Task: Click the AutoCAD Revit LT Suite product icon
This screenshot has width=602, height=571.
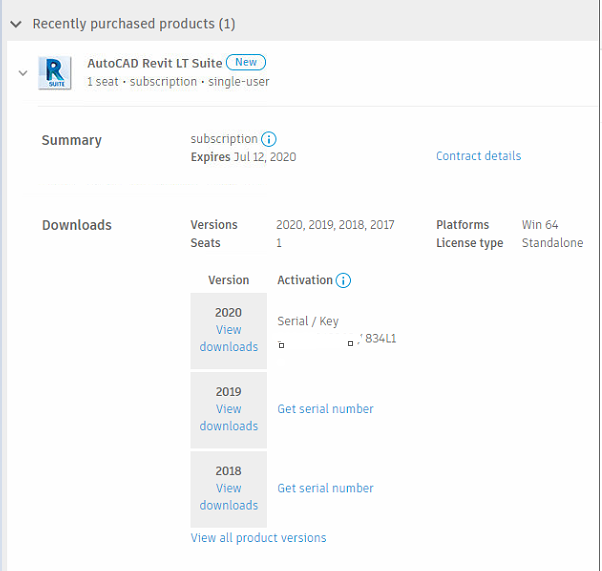Action: click(55, 73)
